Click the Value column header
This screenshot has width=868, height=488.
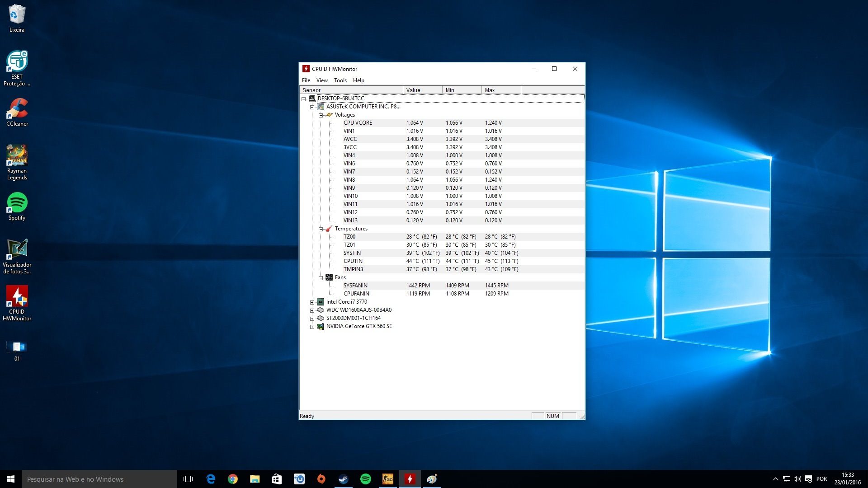(x=423, y=90)
